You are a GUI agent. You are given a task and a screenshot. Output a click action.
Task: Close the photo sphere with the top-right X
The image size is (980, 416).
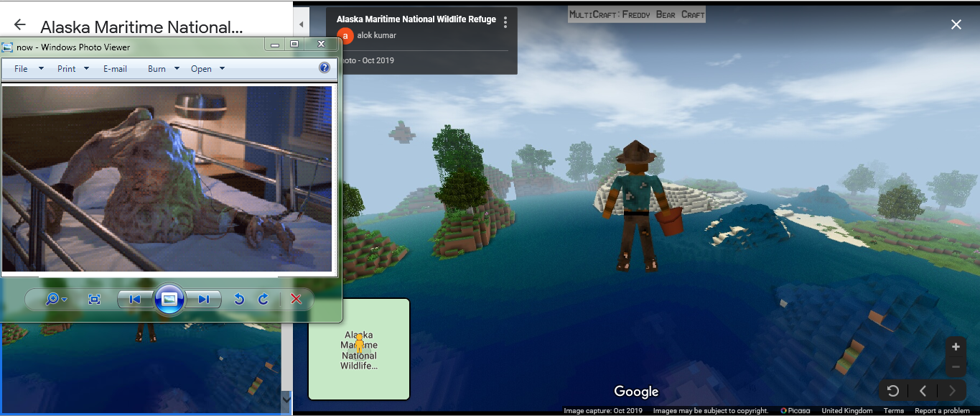point(956,24)
